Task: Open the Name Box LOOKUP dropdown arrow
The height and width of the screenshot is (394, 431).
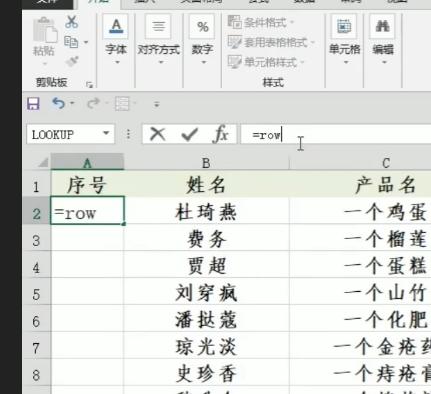Action: pyautogui.click(x=106, y=133)
